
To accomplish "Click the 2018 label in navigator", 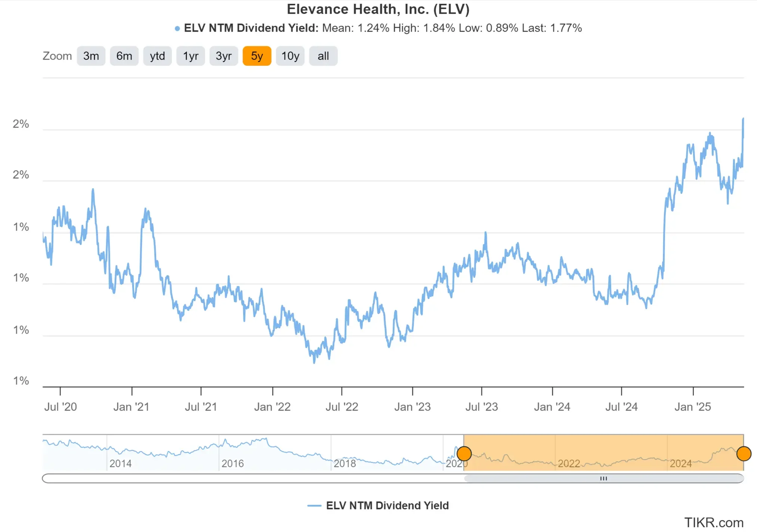I will (x=344, y=463).
